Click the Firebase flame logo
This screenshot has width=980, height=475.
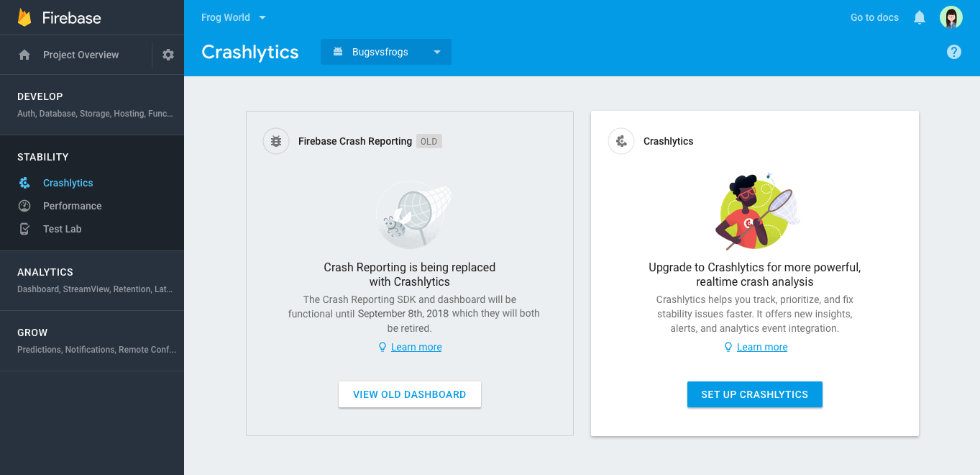point(25,17)
